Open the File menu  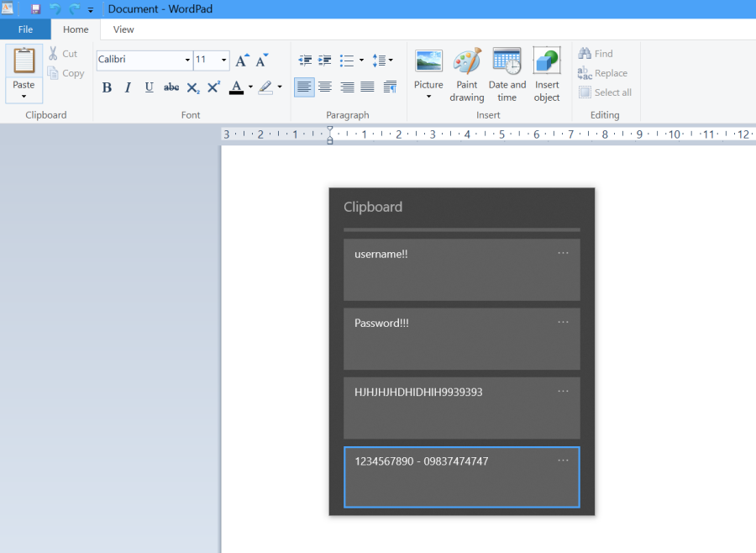click(25, 29)
